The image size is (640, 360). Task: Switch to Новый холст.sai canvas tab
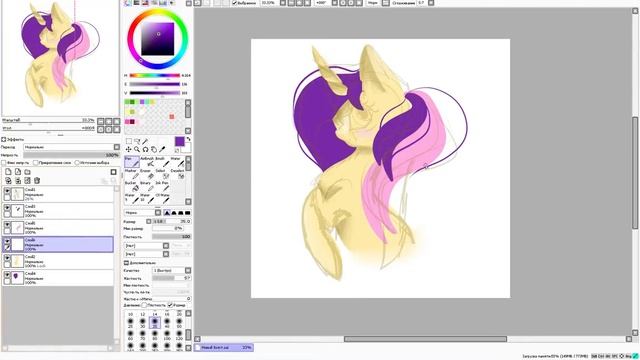point(224,347)
